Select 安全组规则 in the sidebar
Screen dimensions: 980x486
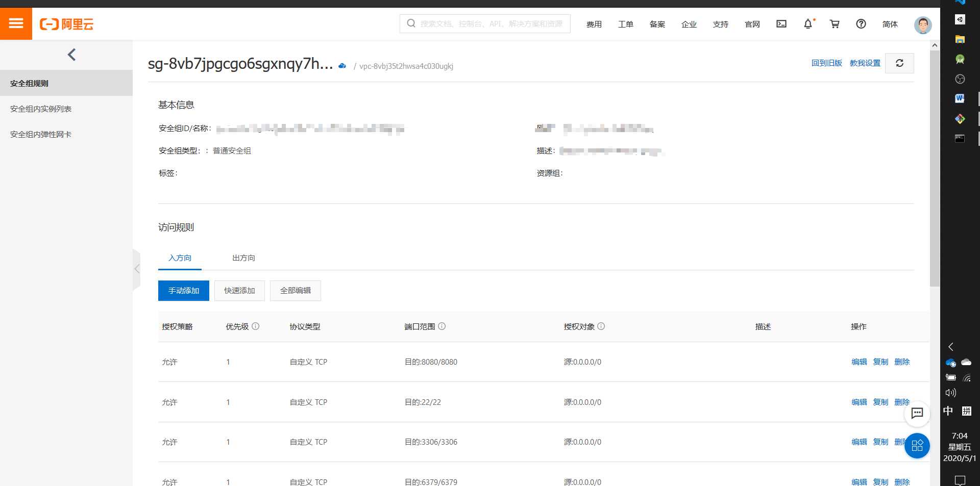coord(66,83)
